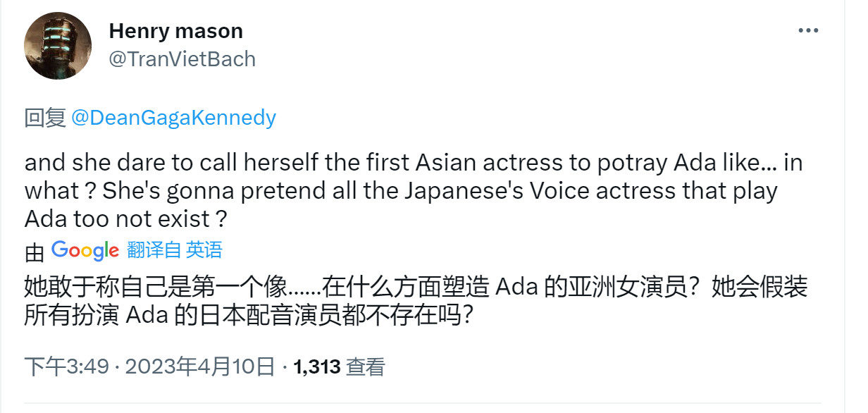Click the "查看" views label
Viewport: 868px width, 413px height.
[x=366, y=366]
